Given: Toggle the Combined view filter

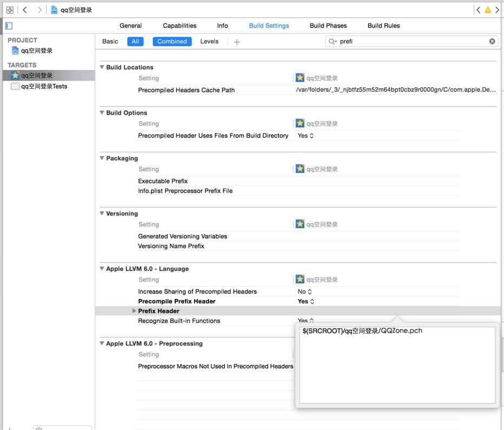Looking at the screenshot, I should 172,42.
